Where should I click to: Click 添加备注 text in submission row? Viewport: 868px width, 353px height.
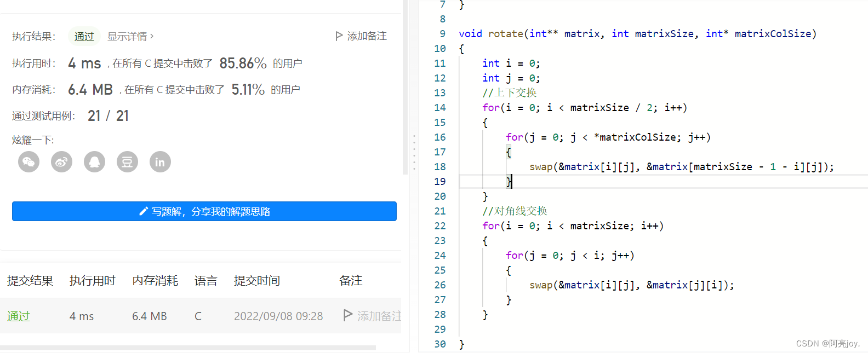click(x=379, y=316)
